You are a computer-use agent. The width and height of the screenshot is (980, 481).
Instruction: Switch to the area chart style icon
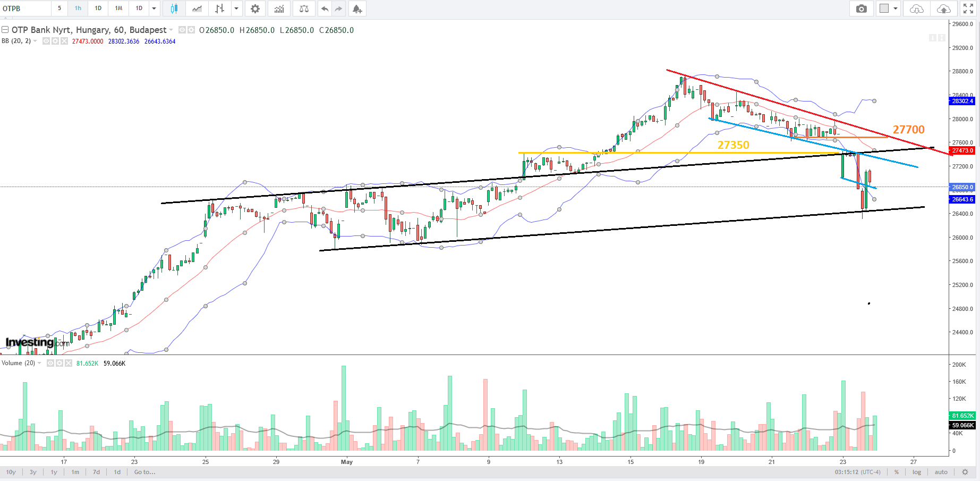(x=197, y=9)
